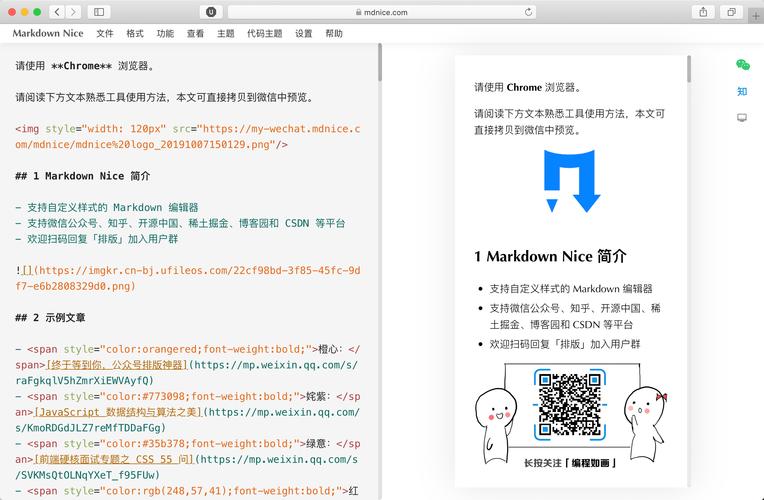Copy content for Zhihu via 知 icon
This screenshot has height=500, width=764.
(x=742, y=91)
